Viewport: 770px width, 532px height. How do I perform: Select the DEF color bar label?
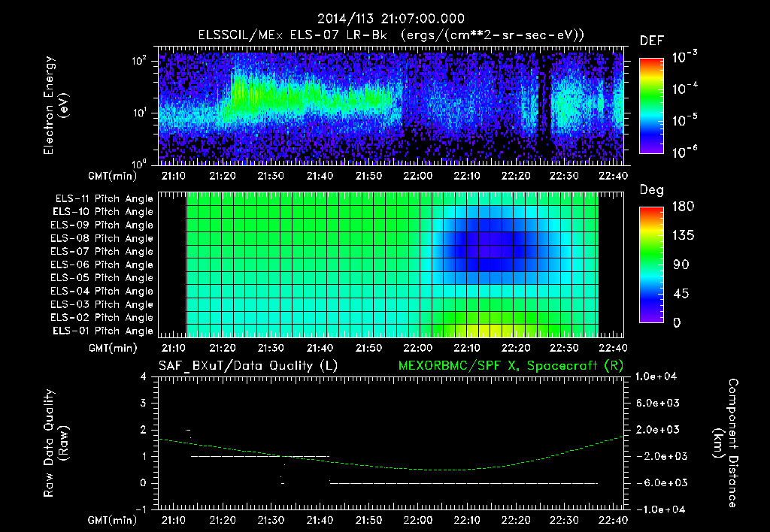click(651, 41)
